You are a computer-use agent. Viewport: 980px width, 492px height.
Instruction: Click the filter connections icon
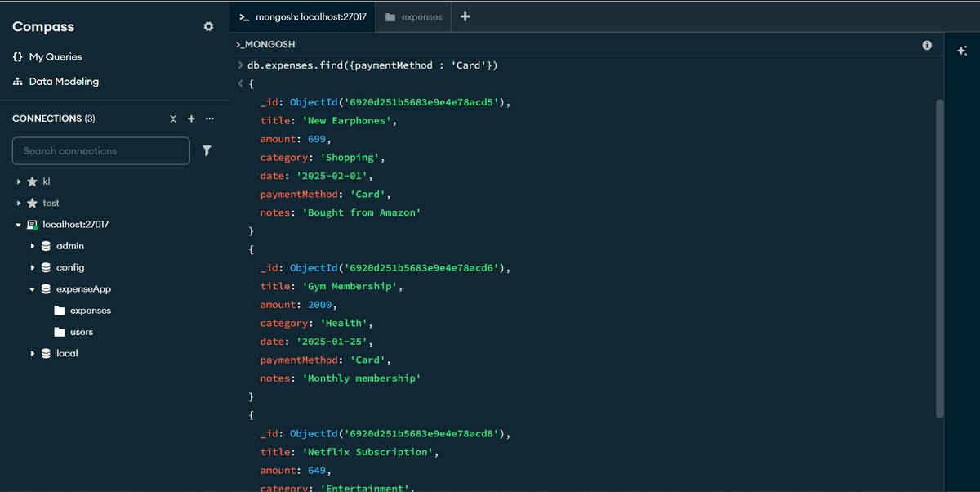tap(207, 150)
